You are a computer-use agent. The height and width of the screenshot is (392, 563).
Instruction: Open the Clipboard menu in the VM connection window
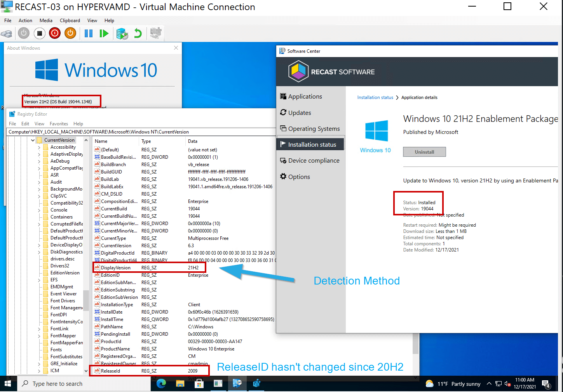click(x=70, y=20)
